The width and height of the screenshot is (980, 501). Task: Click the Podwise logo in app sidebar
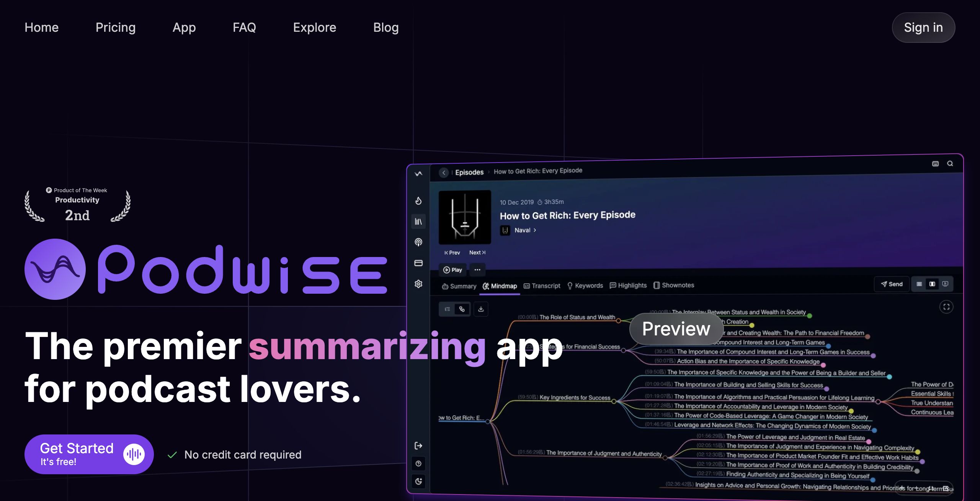tap(418, 174)
